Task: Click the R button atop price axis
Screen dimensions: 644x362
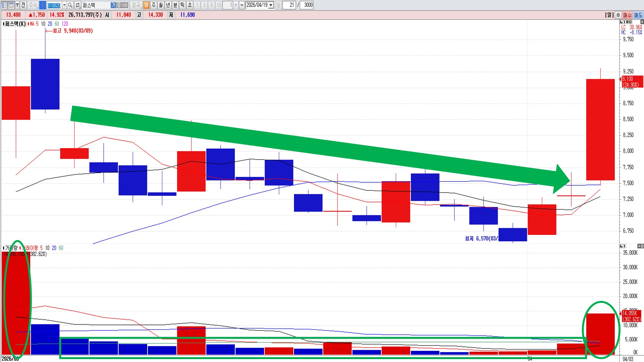Action: [x=627, y=22]
